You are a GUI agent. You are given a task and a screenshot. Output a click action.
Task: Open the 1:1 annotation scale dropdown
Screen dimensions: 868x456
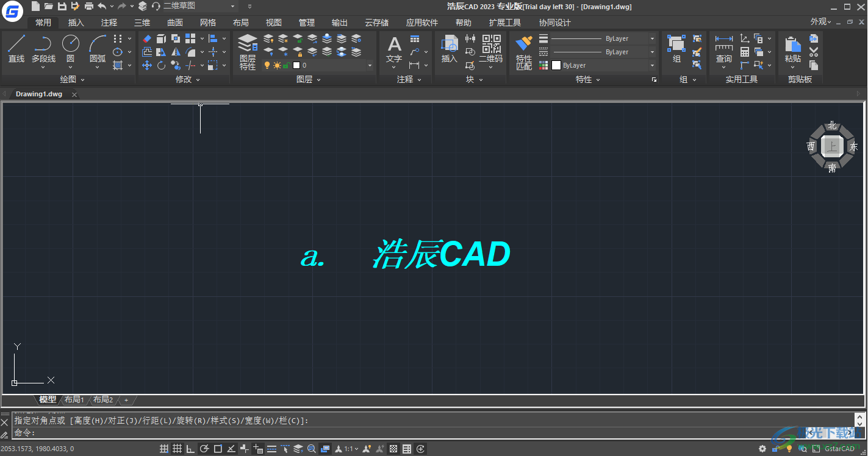350,449
